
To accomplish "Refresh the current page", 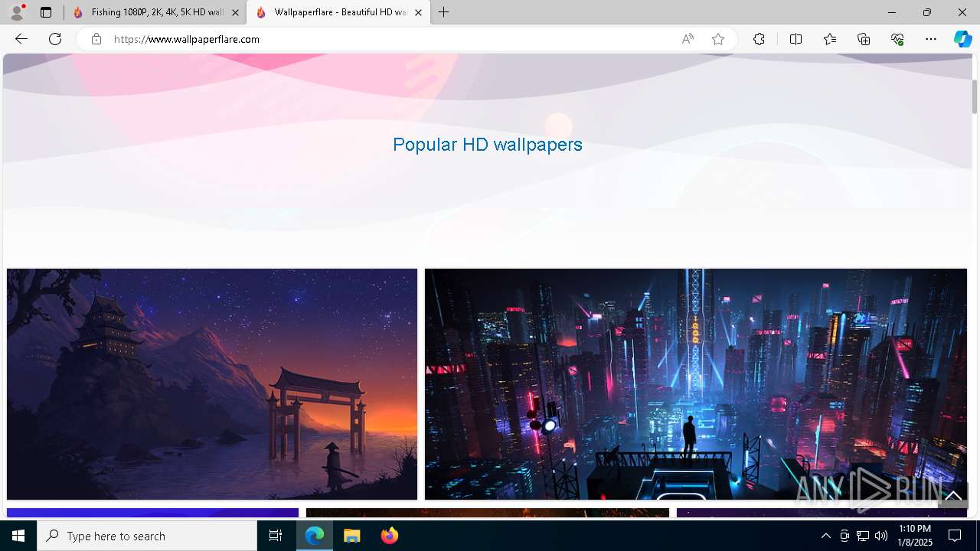I will [55, 39].
